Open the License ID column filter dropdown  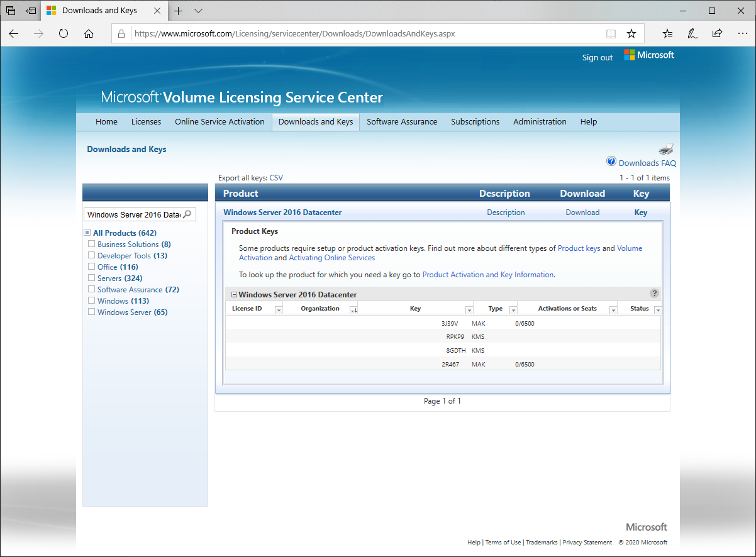(279, 309)
